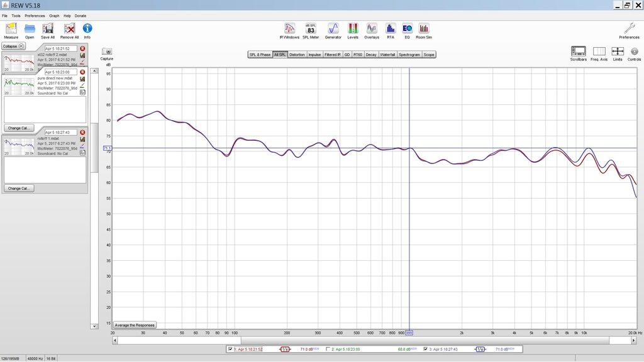
Task: Open the Tools menu
Action: (x=16, y=16)
